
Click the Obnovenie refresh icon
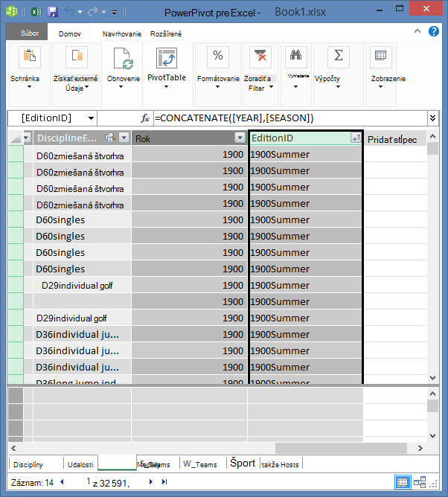coord(124,59)
